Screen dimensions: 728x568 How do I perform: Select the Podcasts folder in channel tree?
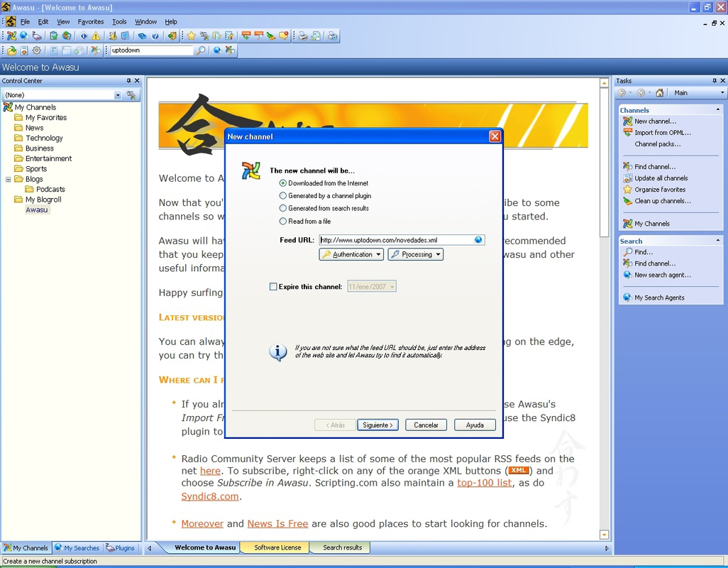coord(50,189)
